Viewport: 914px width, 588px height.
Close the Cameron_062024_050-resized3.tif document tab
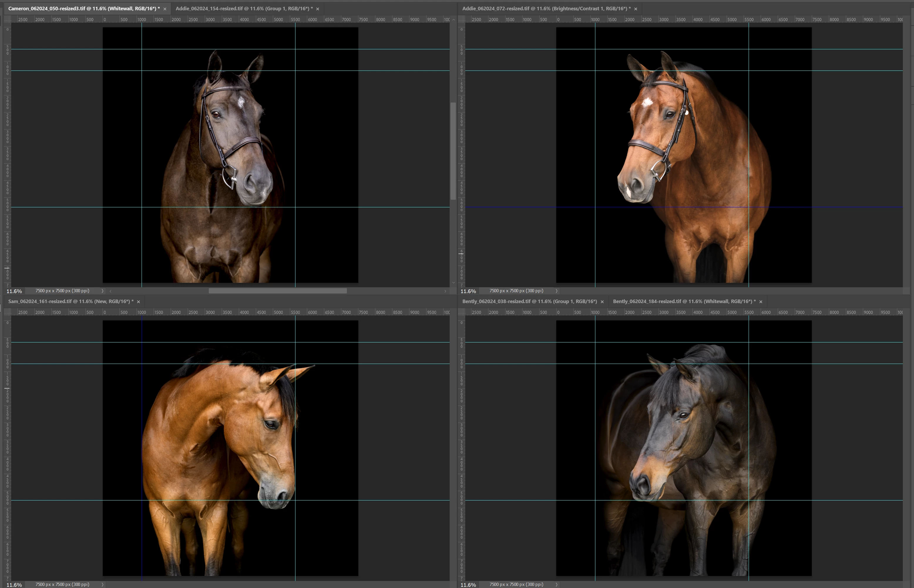[x=165, y=9]
